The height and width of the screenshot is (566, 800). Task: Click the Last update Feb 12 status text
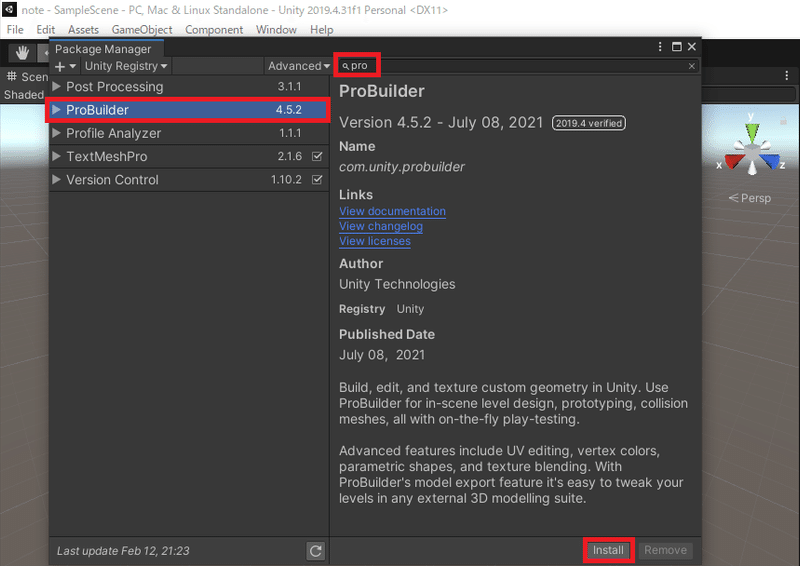[x=123, y=551]
